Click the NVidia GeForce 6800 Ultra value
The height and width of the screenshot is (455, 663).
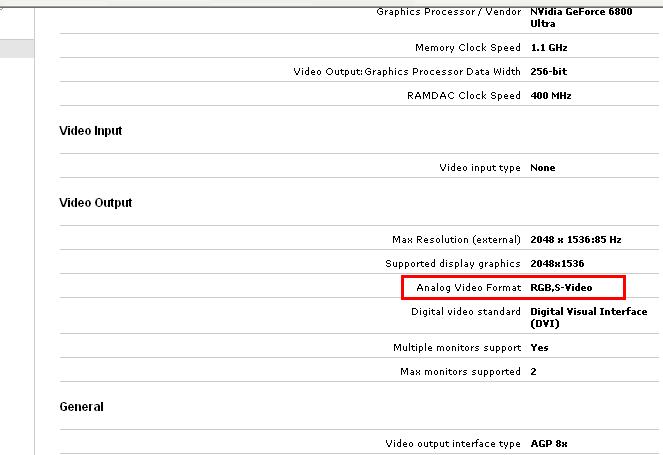point(580,17)
